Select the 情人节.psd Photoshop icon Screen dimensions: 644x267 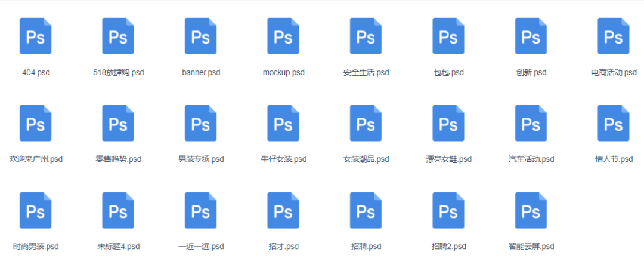[614, 123]
